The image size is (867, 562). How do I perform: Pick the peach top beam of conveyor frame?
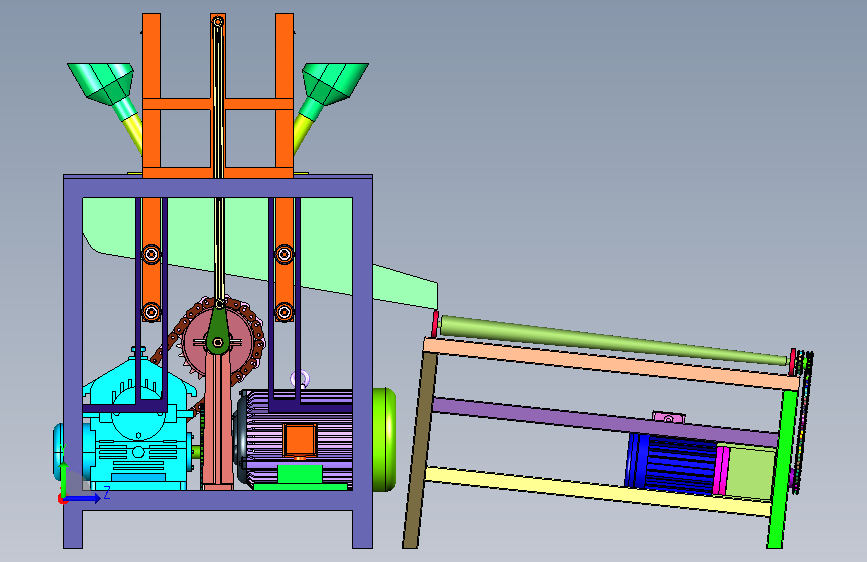click(x=611, y=363)
